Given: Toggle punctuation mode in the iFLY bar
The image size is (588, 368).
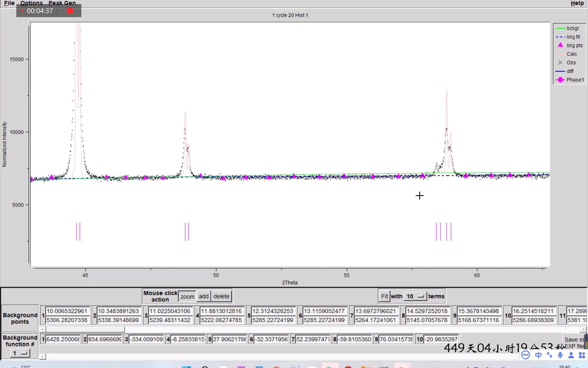Looking at the screenshot, I should point(549,355).
